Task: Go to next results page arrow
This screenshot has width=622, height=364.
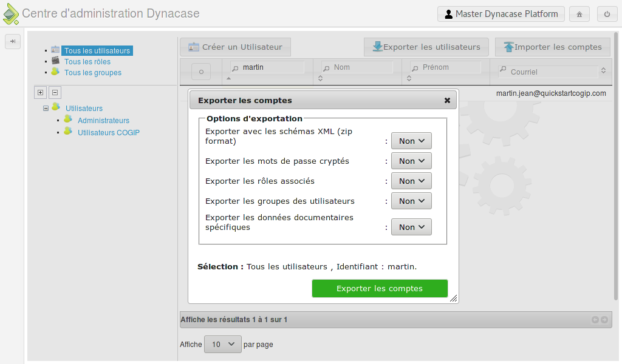Action: click(604, 320)
